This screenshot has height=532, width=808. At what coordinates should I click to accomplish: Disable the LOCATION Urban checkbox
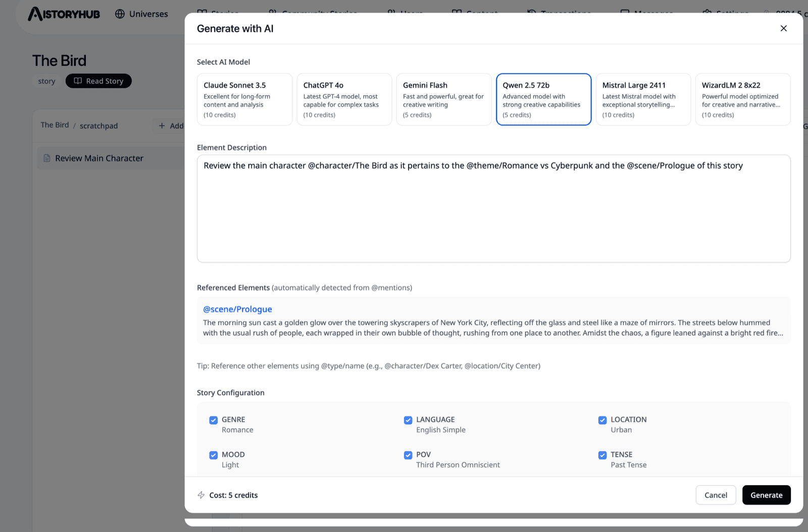pos(602,420)
